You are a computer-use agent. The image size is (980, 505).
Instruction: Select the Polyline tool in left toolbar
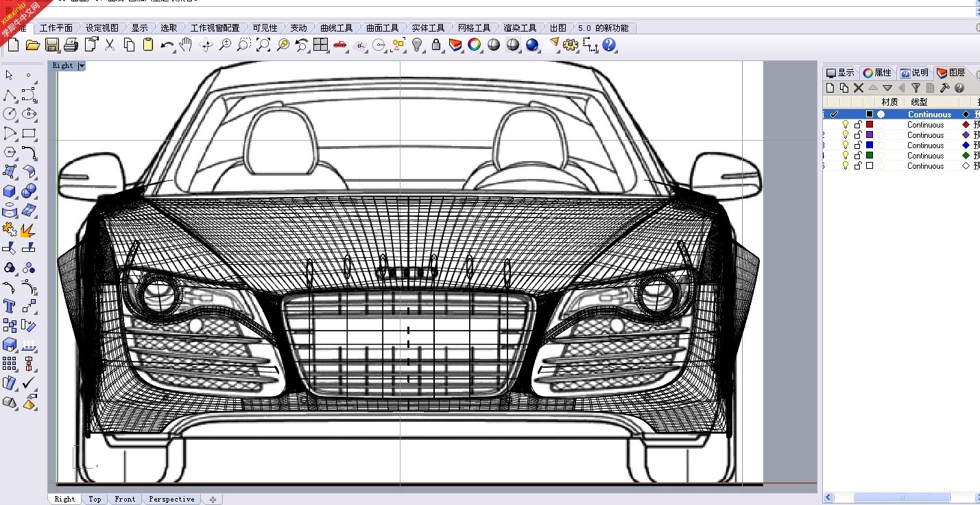point(10,95)
